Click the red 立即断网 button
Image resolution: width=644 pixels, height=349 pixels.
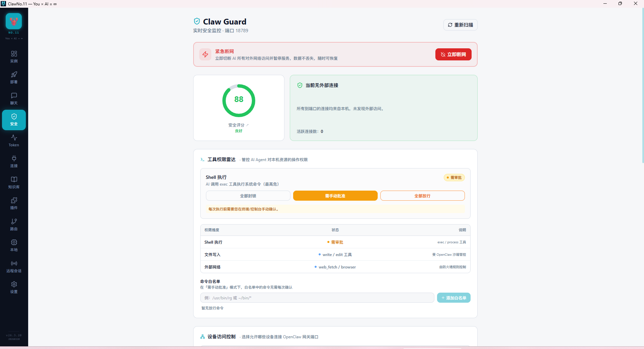click(x=453, y=54)
